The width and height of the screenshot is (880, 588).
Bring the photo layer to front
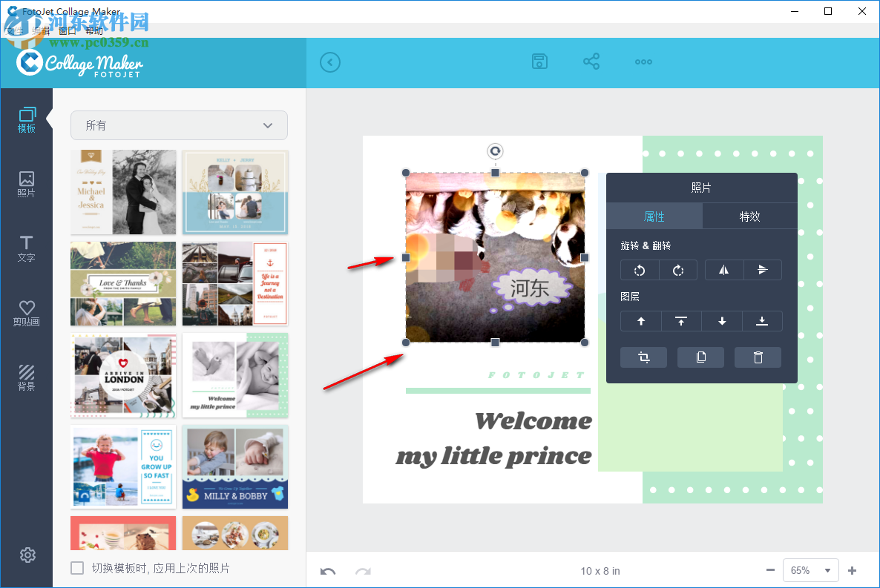[680, 321]
